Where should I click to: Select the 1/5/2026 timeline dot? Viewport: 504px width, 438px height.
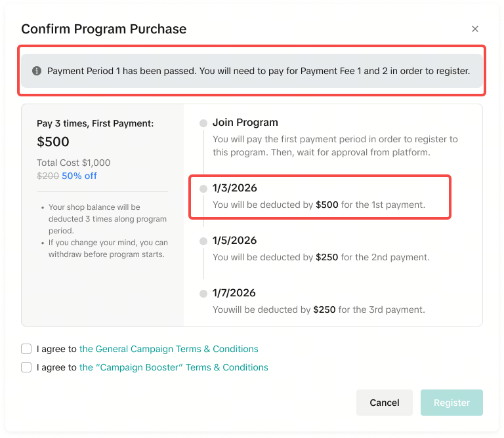tap(203, 241)
